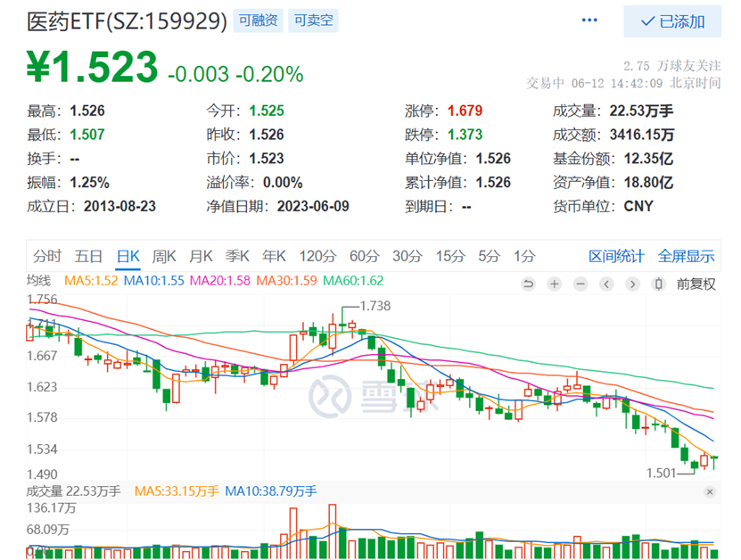Zoom in chart with plus icon

pos(555,284)
